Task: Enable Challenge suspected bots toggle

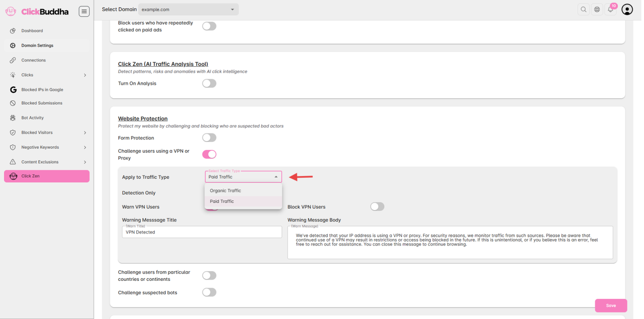Action: coord(209,292)
